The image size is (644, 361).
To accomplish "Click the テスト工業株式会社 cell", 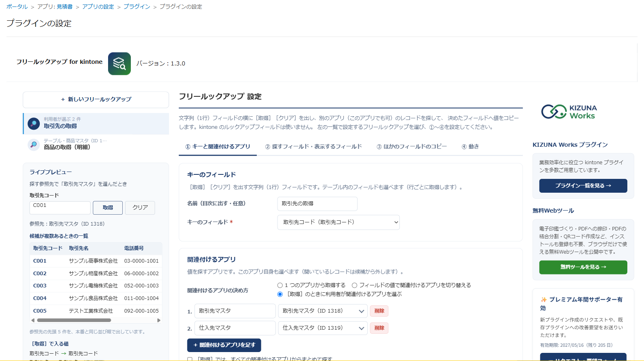I will [91, 311].
